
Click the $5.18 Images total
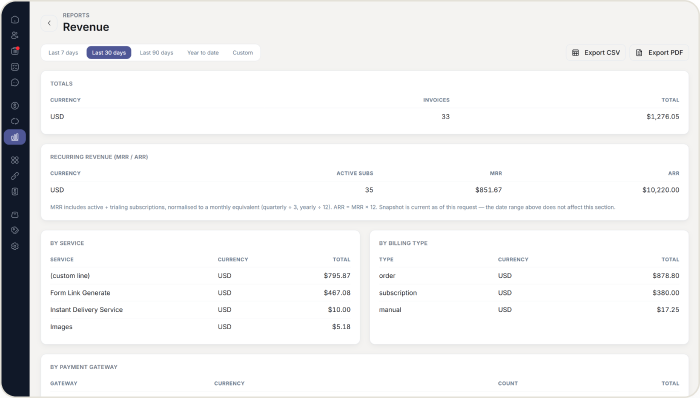341,327
